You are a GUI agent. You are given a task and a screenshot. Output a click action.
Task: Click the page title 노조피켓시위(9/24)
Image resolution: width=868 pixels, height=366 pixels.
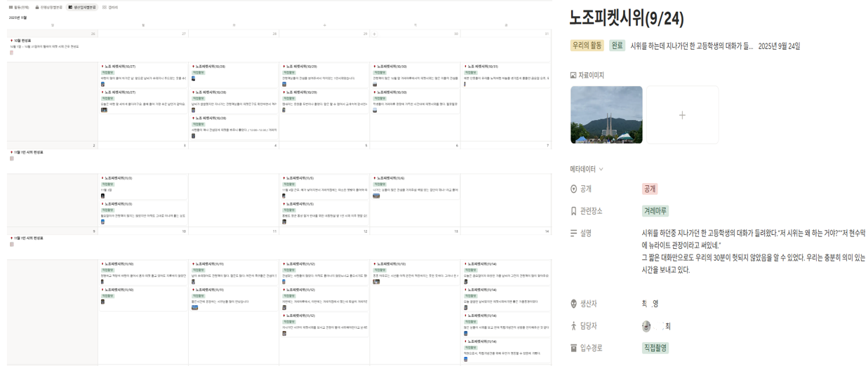point(627,19)
